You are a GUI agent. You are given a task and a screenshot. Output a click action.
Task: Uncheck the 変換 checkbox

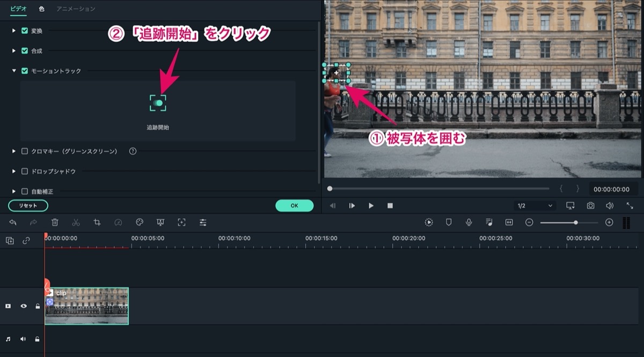coord(25,31)
